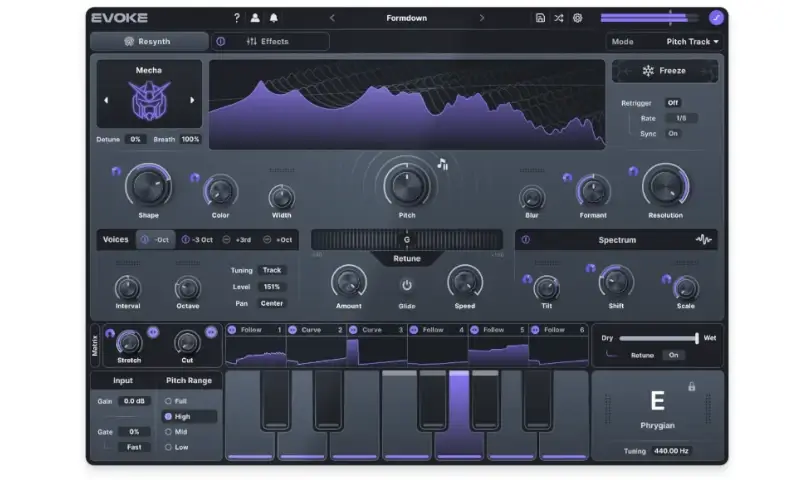Select the Resynth tab
Screen dimensions: 800x480
149,42
